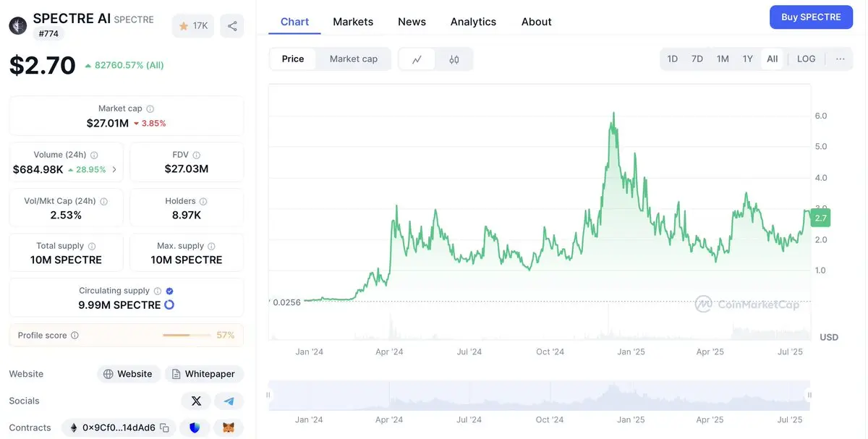
Task: Show info tooltip for Circulating supply
Action: [158, 291]
